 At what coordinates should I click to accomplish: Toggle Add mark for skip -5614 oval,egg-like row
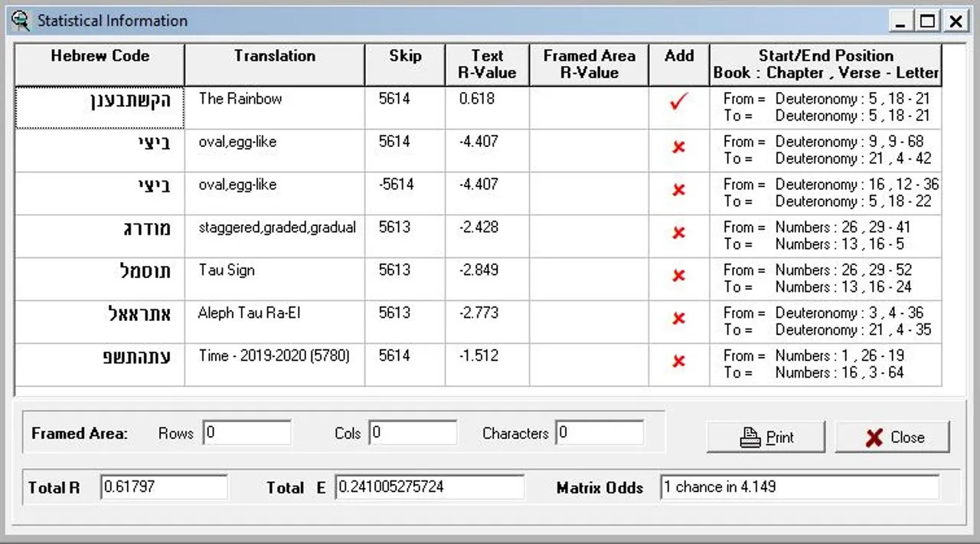point(678,190)
